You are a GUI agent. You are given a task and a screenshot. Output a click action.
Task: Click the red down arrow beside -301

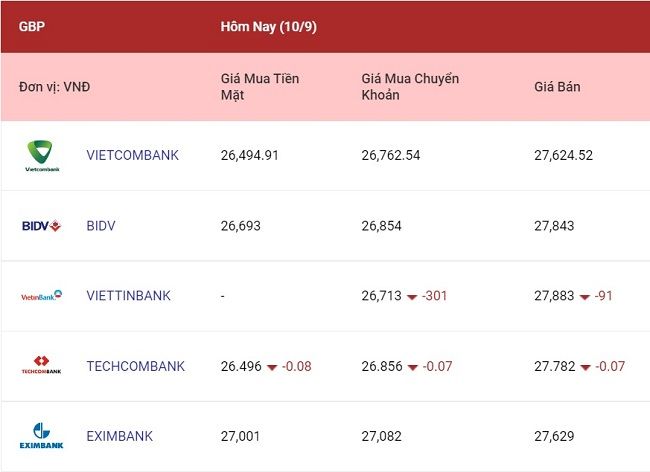[x=412, y=297]
